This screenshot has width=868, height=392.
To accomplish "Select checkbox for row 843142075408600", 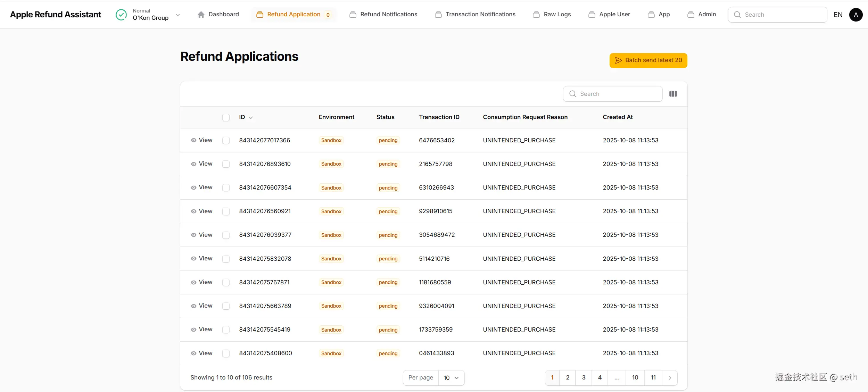I will point(226,353).
